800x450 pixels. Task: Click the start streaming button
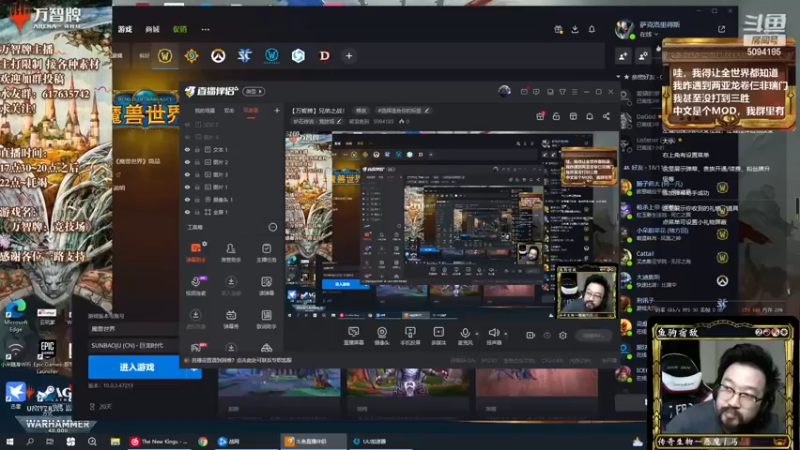tap(592, 335)
